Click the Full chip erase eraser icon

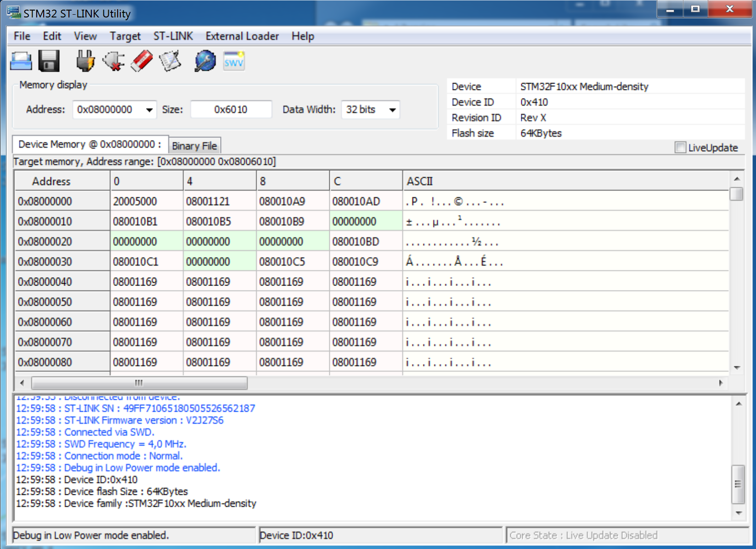(142, 61)
